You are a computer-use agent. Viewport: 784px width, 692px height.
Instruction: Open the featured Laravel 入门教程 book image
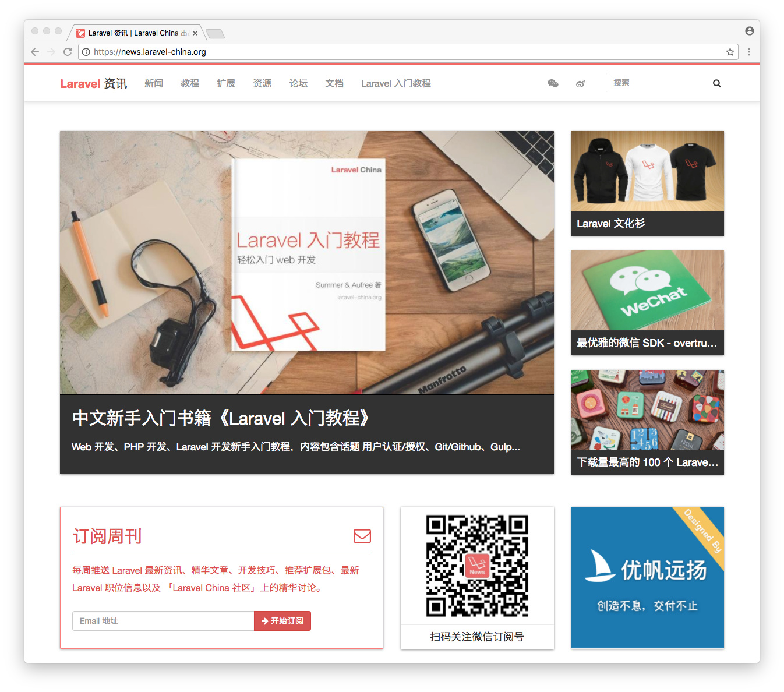click(x=307, y=263)
